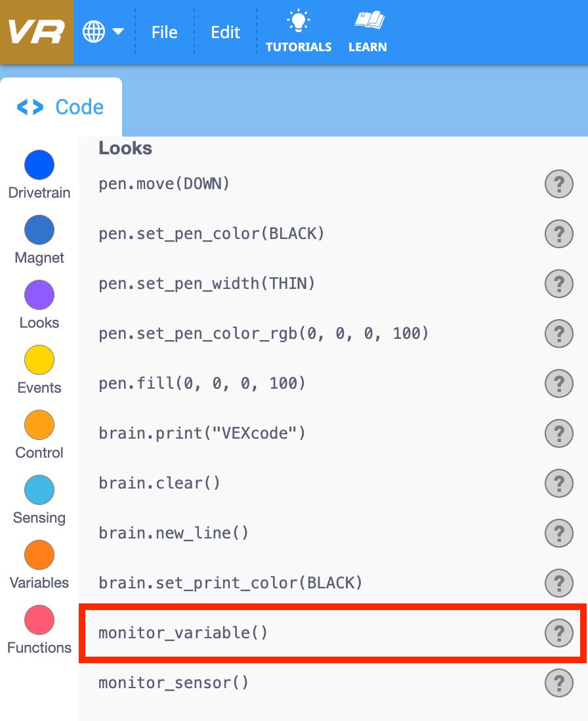588x721 pixels.
Task: Show help for monitor_variable command
Action: tap(558, 633)
